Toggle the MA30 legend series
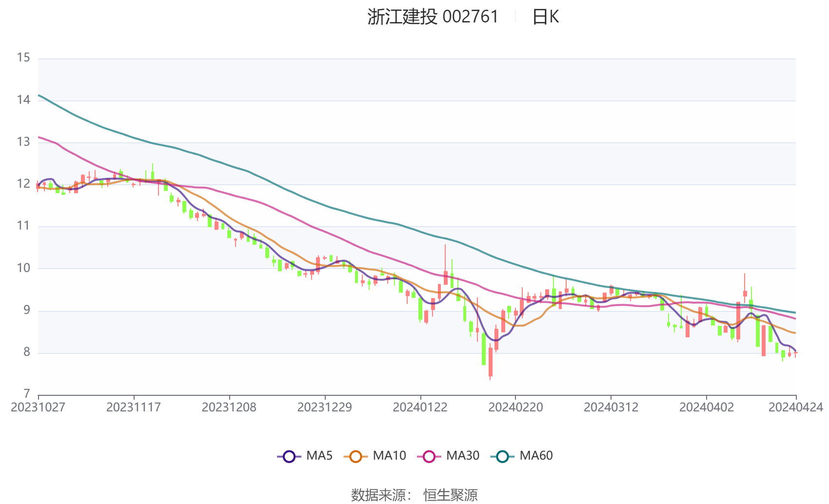The image size is (829, 504). (x=448, y=456)
